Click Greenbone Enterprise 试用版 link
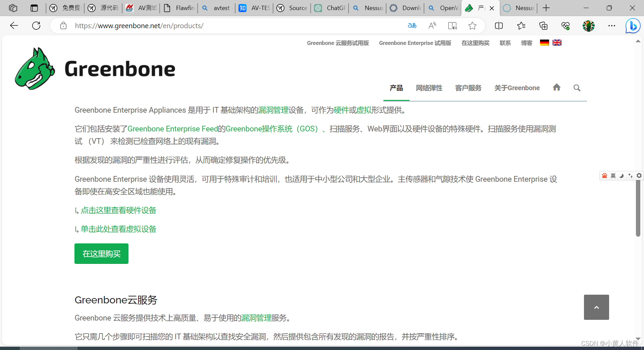This screenshot has height=350, width=644. (x=415, y=43)
